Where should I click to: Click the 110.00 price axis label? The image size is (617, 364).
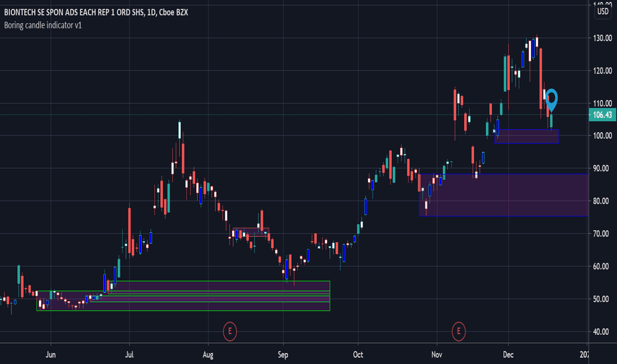point(602,103)
